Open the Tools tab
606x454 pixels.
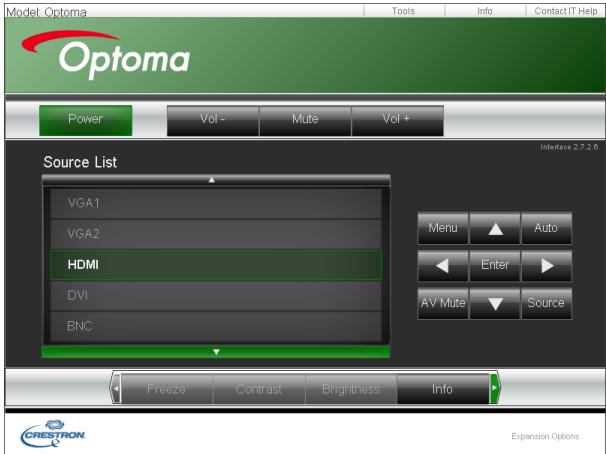pyautogui.click(x=403, y=11)
